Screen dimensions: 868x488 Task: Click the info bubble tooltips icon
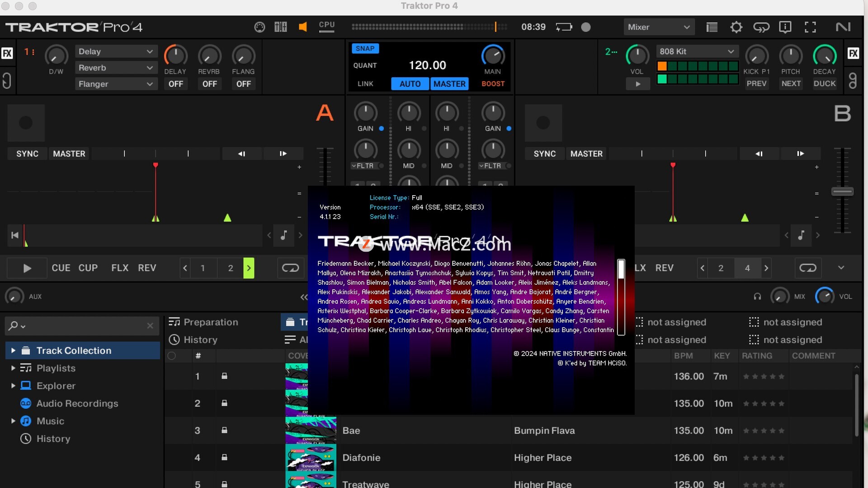[785, 27]
